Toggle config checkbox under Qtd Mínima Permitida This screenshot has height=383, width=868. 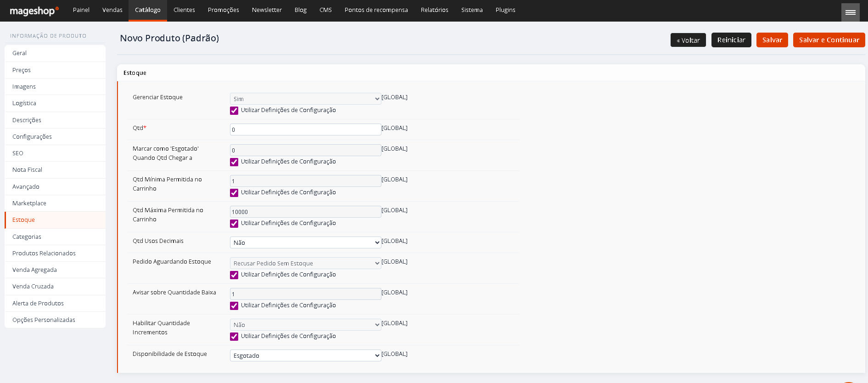click(x=234, y=193)
